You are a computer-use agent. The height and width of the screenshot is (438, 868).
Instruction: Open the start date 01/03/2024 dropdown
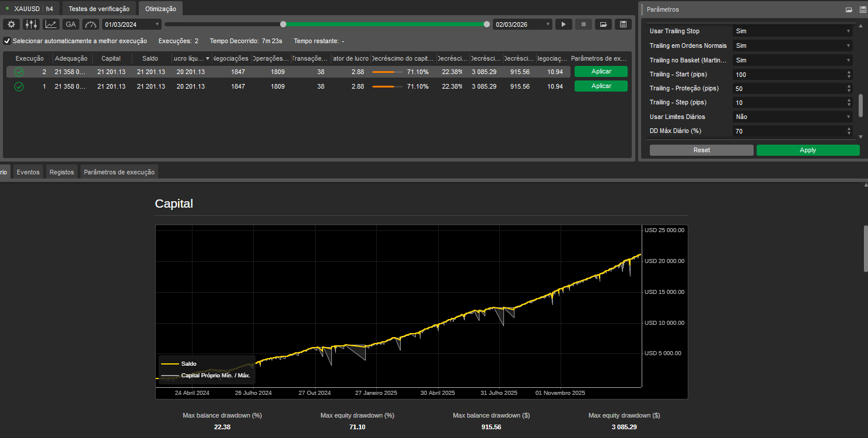132,24
